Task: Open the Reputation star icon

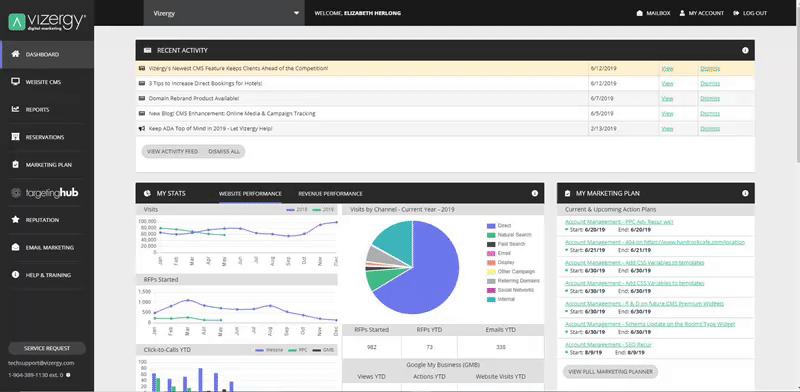Action: coord(15,219)
